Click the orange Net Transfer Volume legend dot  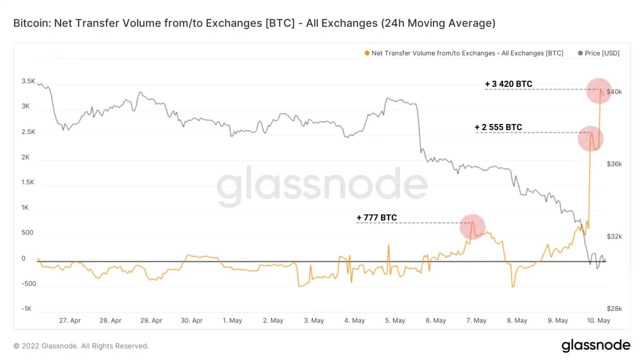(x=367, y=53)
